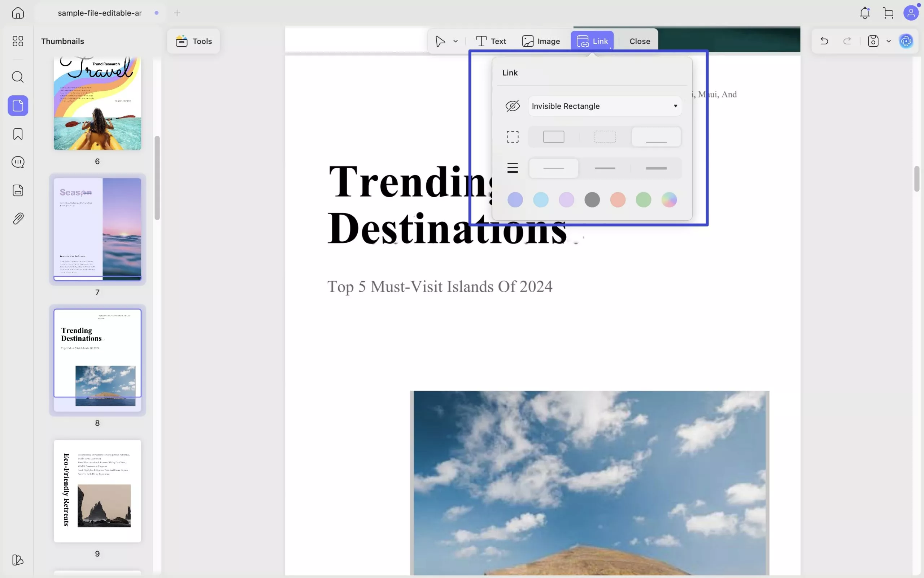Select dashed rectangle border style

(605, 137)
